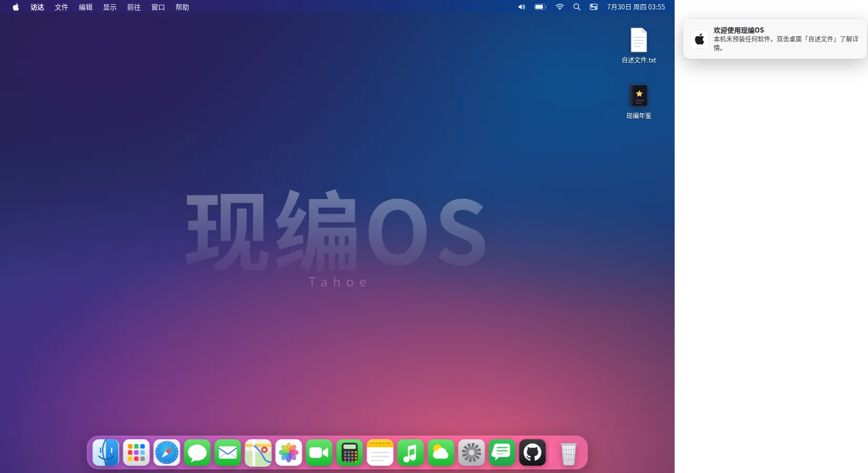This screenshot has height=473, width=868.
Task: Open the Apple menu in menu bar
Action: pyautogui.click(x=16, y=7)
